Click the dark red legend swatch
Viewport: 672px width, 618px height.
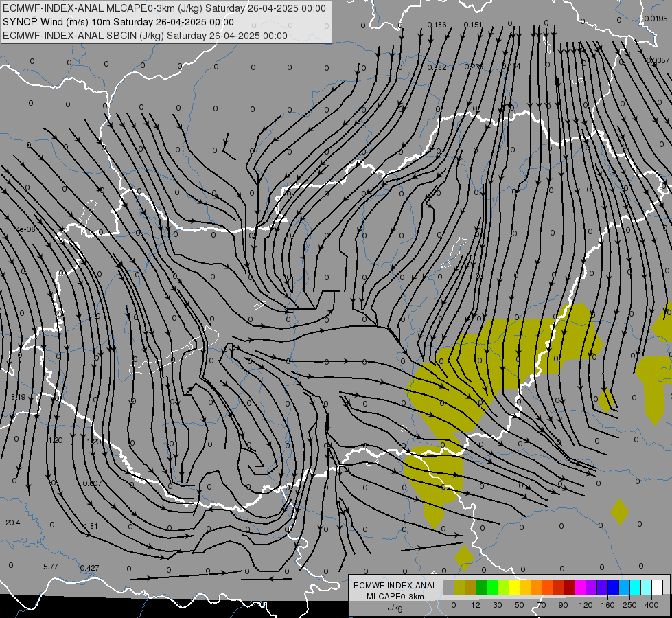tap(570, 587)
